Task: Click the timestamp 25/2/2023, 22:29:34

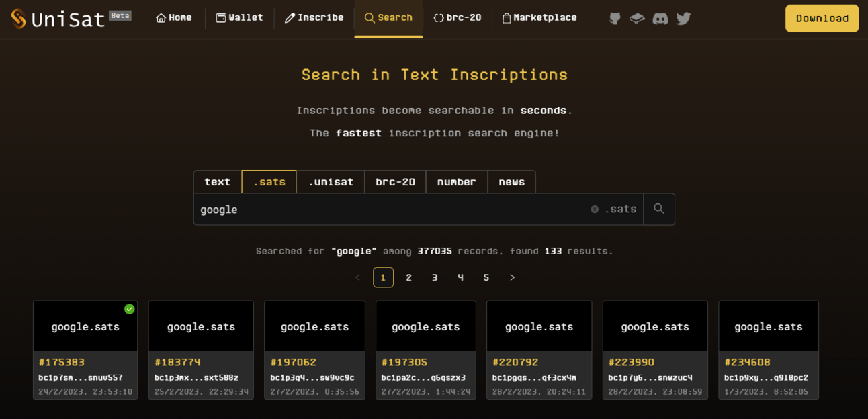Action: coord(201,392)
